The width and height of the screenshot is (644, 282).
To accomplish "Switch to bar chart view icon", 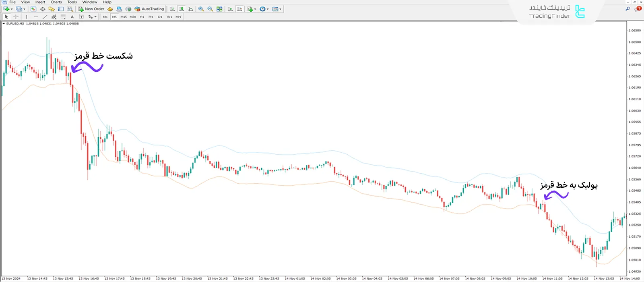I will [x=172, y=9].
